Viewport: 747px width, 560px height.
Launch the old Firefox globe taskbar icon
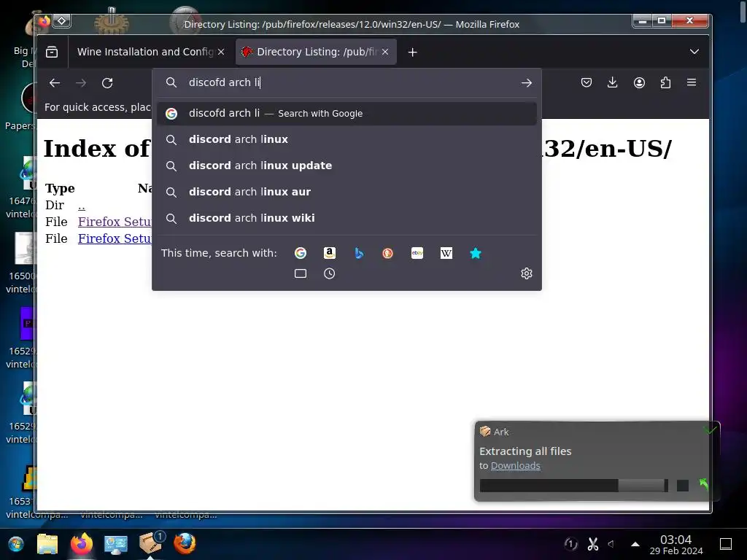click(x=185, y=544)
